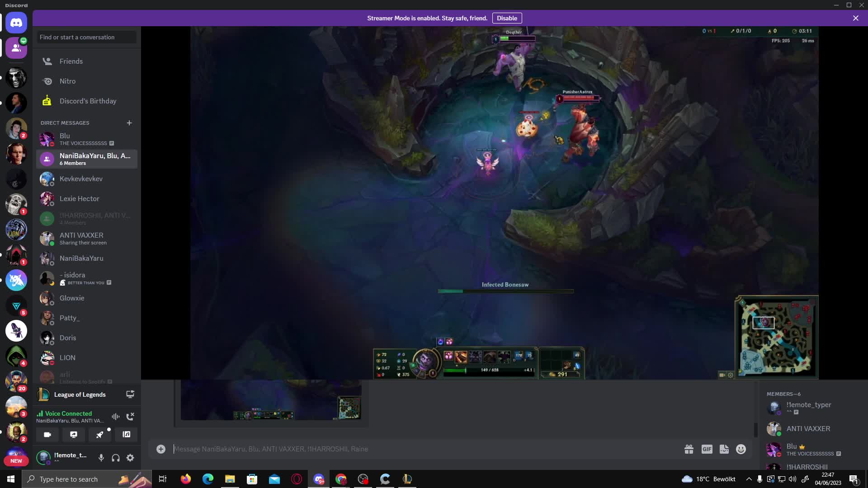Launch Firefox from the taskbar
The width and height of the screenshot is (868, 488).
(186, 479)
